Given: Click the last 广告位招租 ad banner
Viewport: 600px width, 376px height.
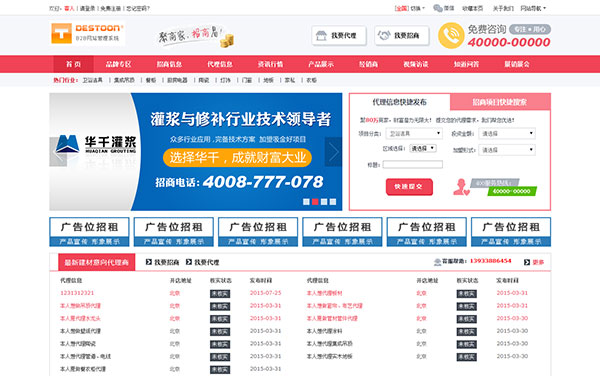Looking at the screenshot, I should tap(511, 232).
